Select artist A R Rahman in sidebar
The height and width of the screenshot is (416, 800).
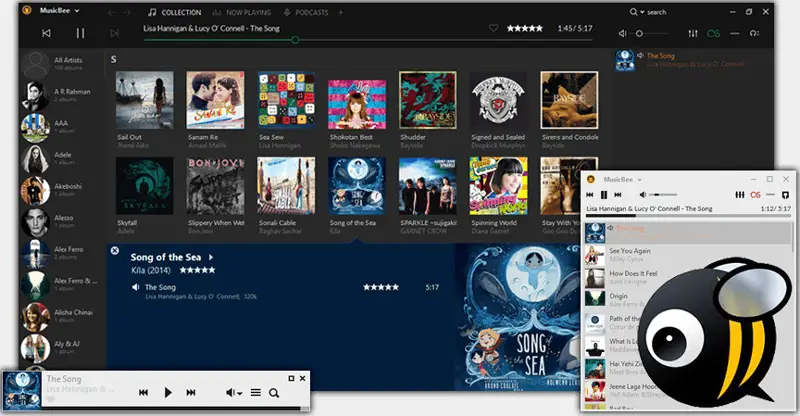click(x=61, y=95)
